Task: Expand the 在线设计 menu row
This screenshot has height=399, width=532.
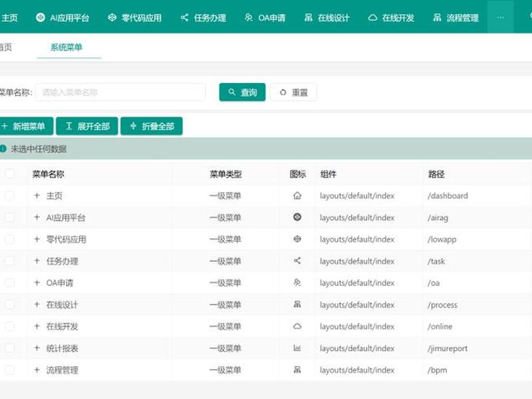Action: pyautogui.click(x=37, y=305)
